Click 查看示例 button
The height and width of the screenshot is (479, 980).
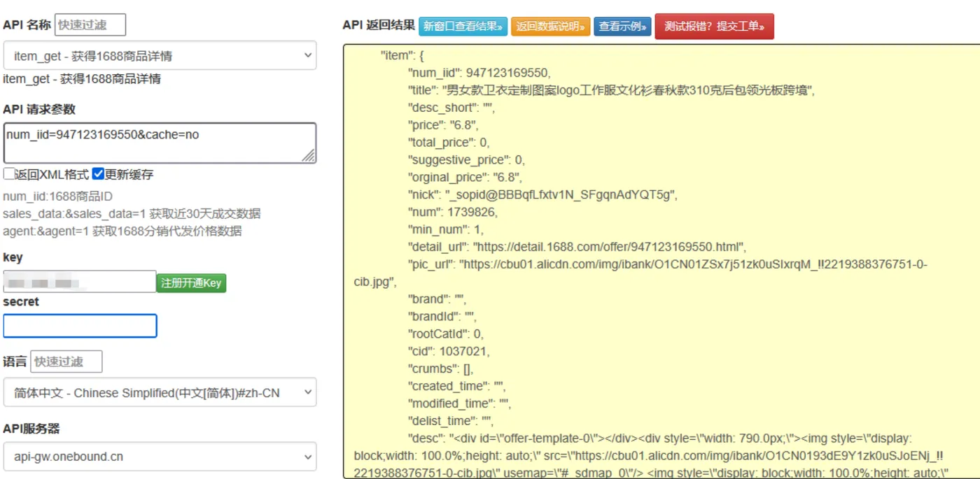(622, 27)
